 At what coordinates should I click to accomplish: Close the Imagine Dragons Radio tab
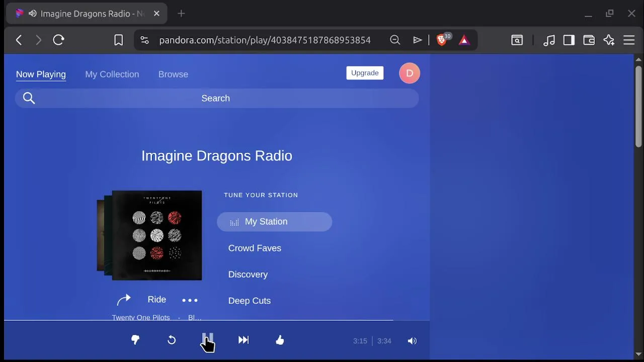156,14
